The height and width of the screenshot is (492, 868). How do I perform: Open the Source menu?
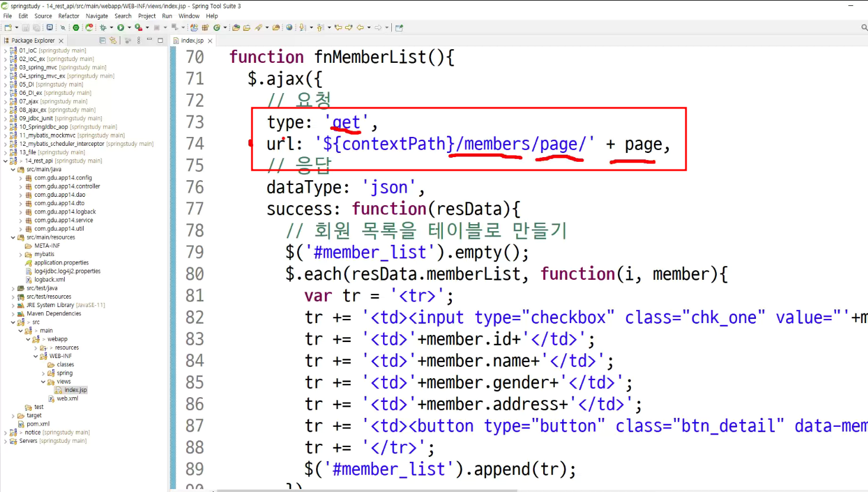click(43, 16)
